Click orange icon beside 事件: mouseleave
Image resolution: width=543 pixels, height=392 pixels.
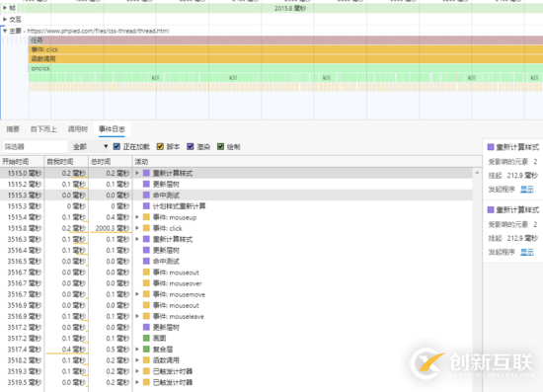pyautogui.click(x=146, y=316)
